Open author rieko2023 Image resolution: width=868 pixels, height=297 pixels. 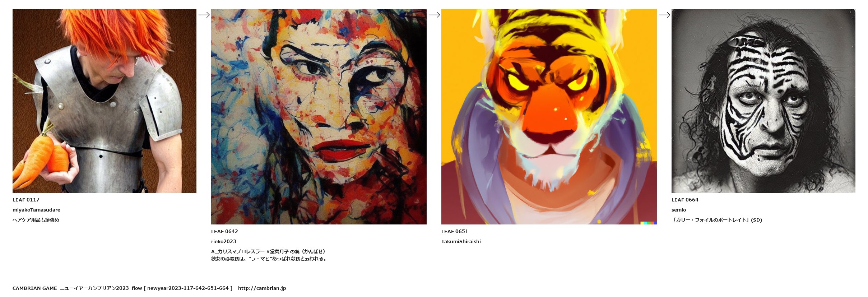[224, 241]
